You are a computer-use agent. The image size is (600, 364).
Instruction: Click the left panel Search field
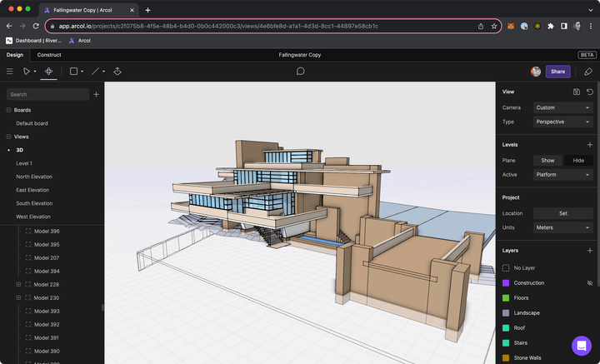pos(47,94)
